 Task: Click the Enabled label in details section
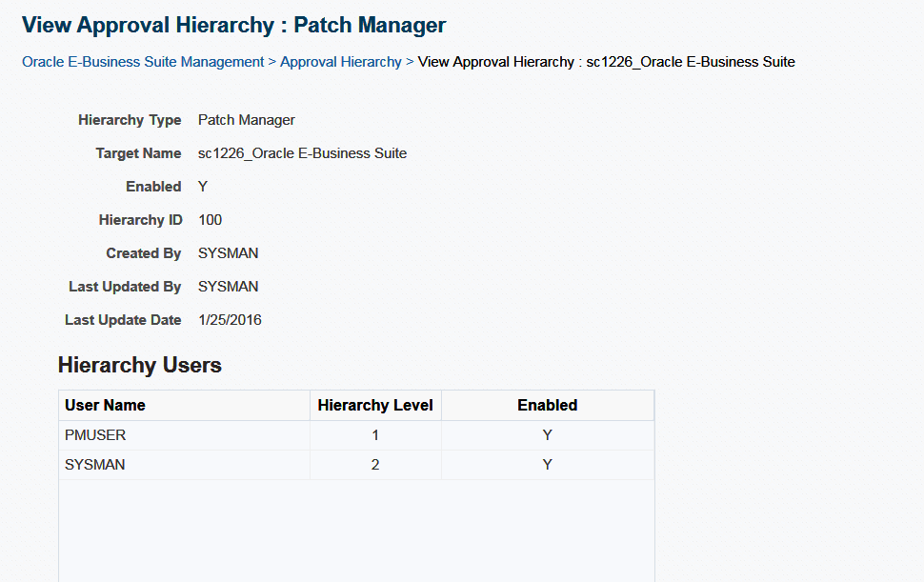(x=153, y=187)
